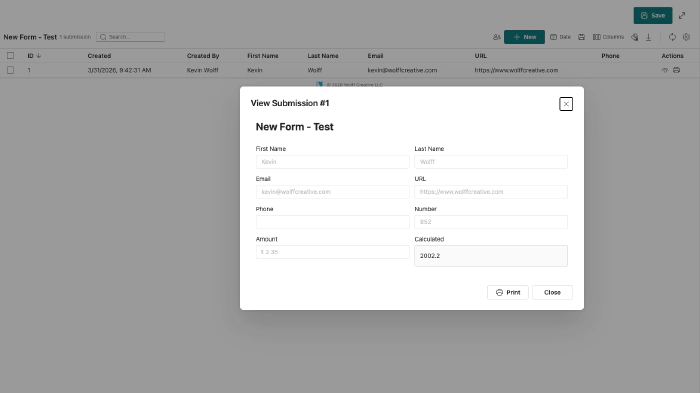Select the checkbox for submission row 1
This screenshot has height=393, width=700.
pos(10,70)
